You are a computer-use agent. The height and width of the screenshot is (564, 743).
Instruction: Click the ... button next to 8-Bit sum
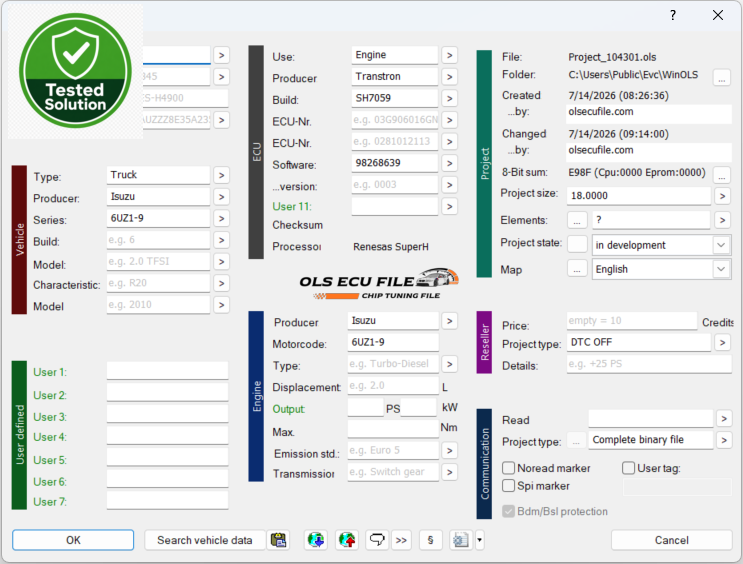point(722,175)
